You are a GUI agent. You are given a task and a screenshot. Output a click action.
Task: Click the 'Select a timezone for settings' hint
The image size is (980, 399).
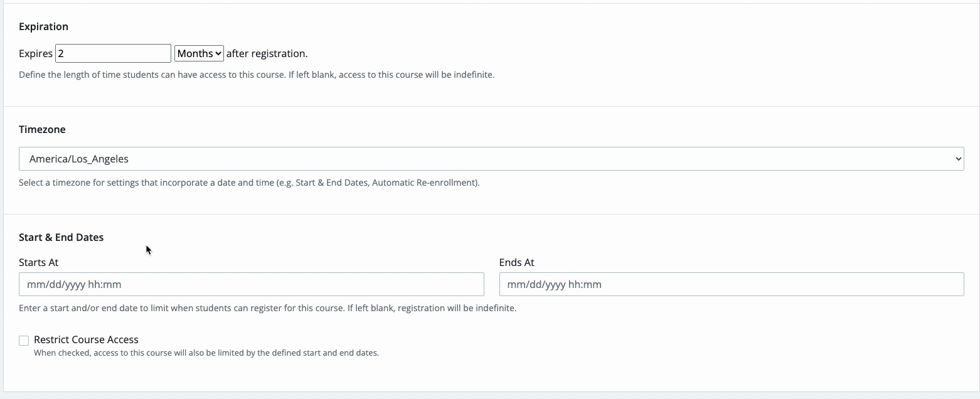[x=249, y=183]
